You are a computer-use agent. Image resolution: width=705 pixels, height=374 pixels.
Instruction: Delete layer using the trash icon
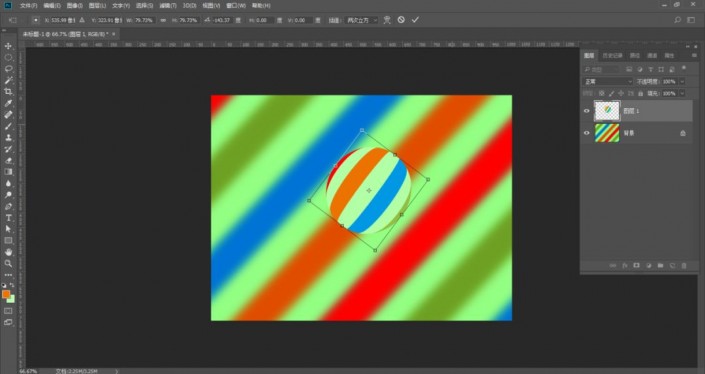pos(684,266)
